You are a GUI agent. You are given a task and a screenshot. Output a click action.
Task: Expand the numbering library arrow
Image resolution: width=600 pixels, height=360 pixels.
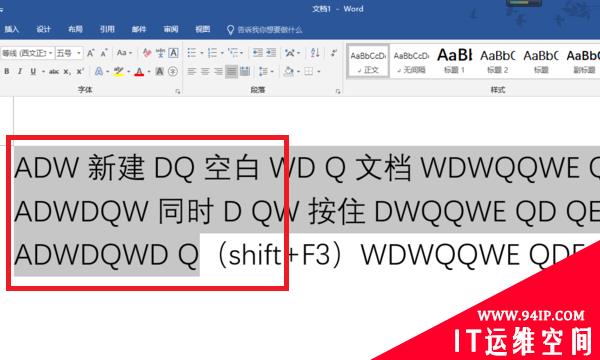point(222,53)
